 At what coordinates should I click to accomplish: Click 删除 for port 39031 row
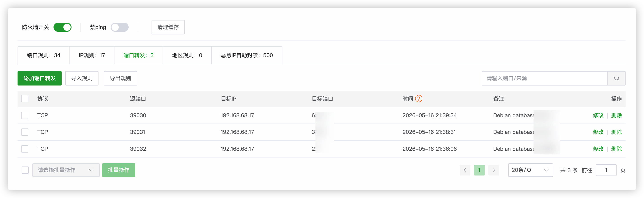point(616,132)
